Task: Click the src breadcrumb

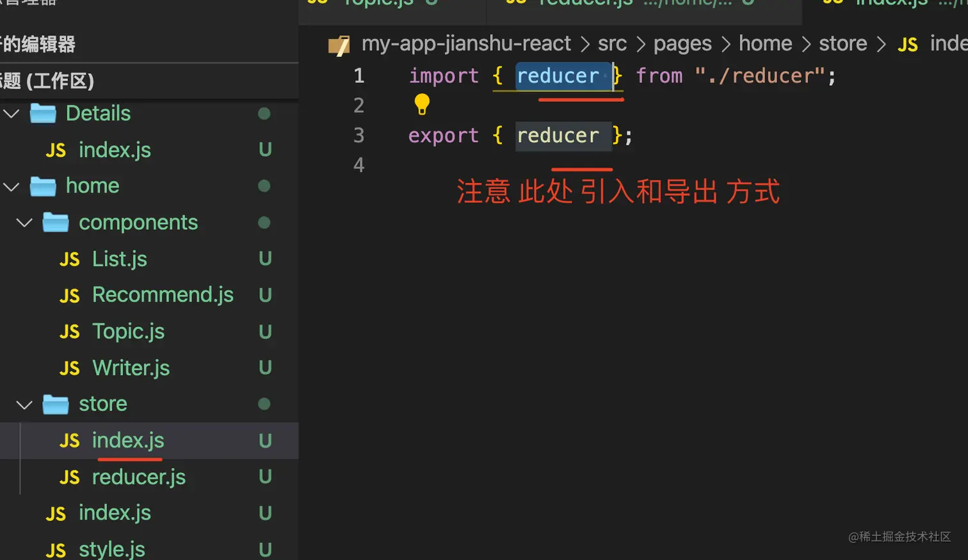Action: coord(612,44)
